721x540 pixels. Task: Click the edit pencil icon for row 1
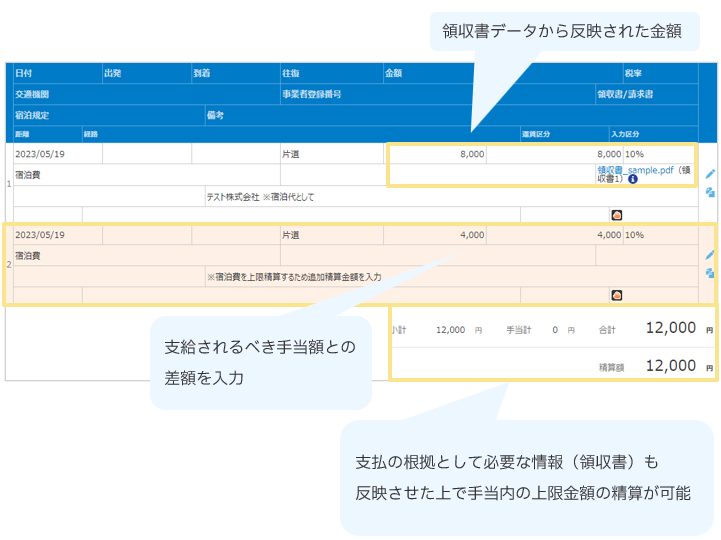(x=710, y=173)
